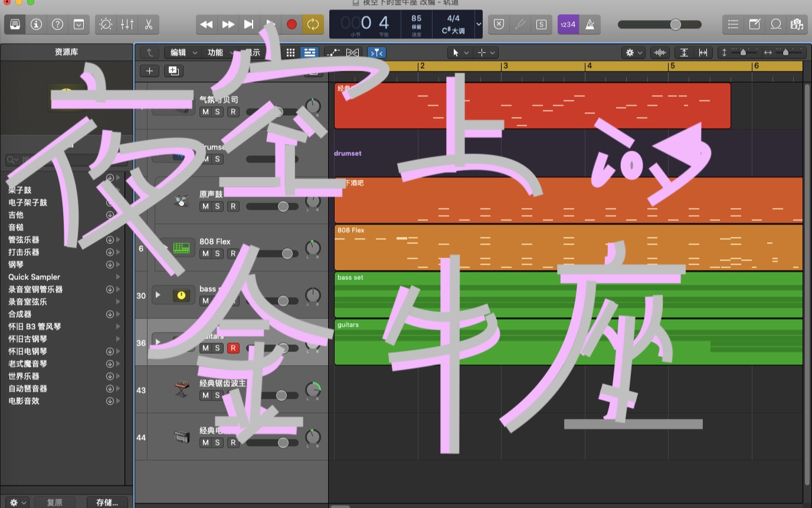Open the 编辑 menu

click(183, 53)
